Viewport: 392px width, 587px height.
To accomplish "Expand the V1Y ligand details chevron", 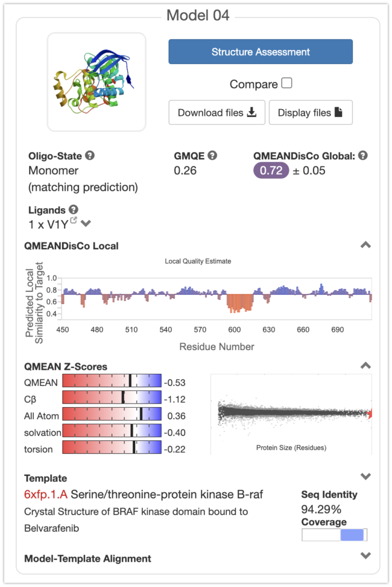I will pos(86,223).
